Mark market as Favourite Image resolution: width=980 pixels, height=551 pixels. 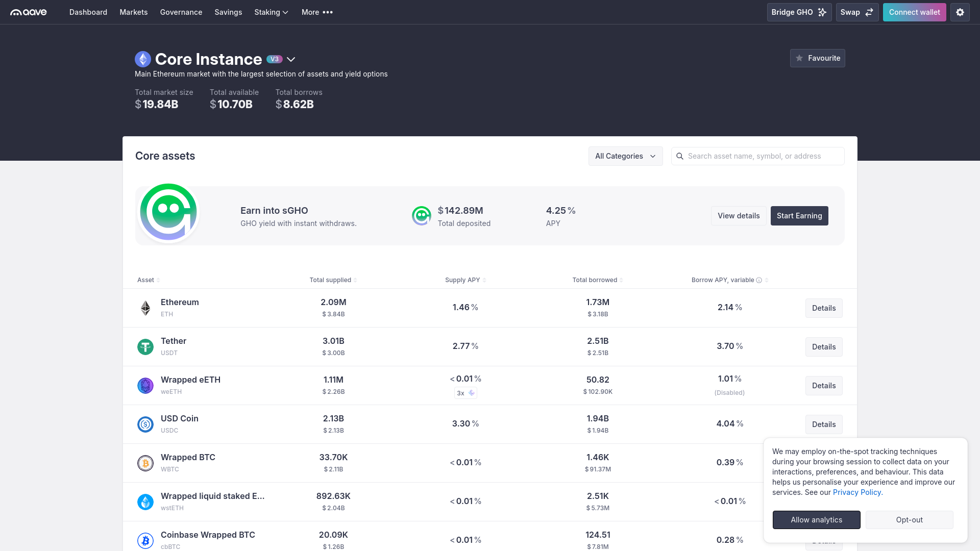818,58
